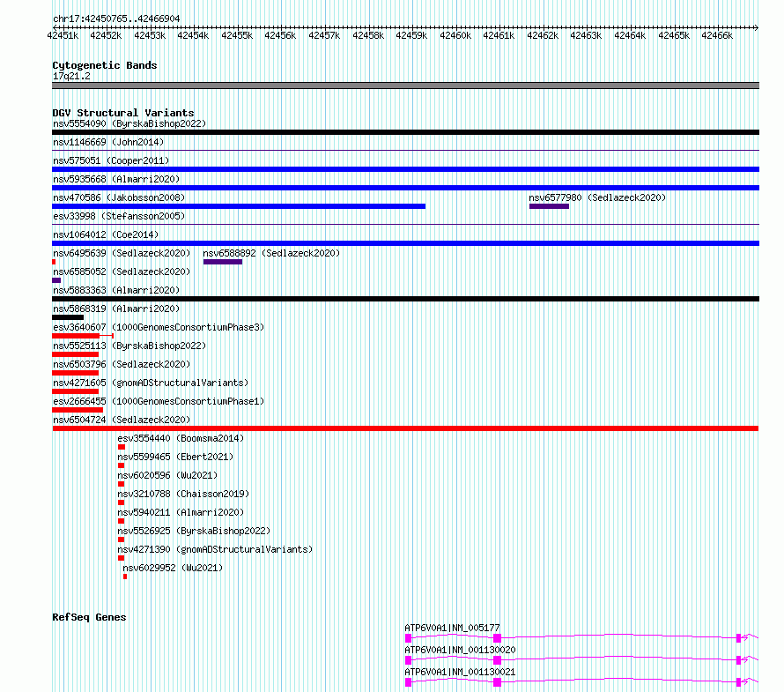Screen dimensions: 784x692
Task: Select nsv5883363 (Almarri2020) label
Action: point(116,290)
